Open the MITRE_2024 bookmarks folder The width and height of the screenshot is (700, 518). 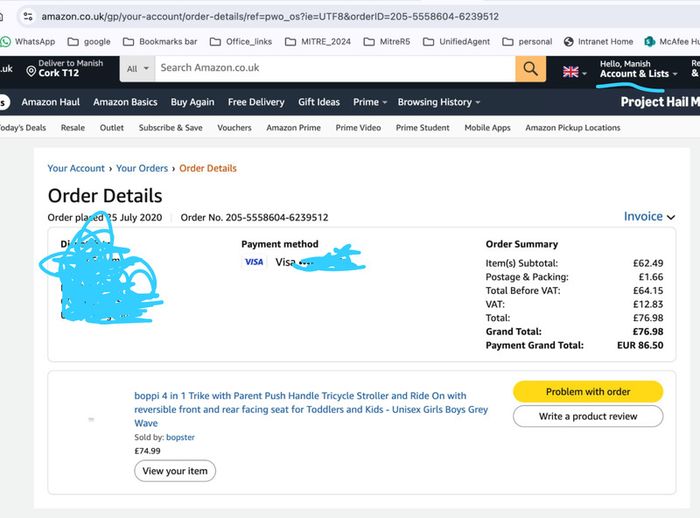[x=318, y=42]
